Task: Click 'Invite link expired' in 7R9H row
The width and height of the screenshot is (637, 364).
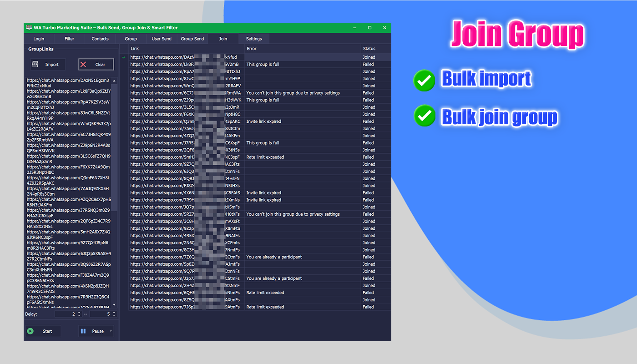Action: tap(264, 200)
